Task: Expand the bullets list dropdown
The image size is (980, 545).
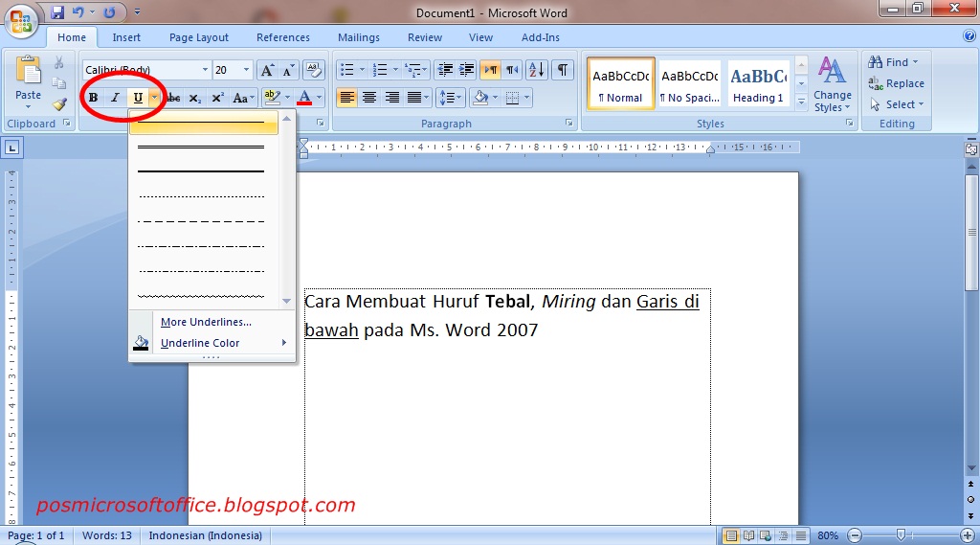Action: (x=362, y=70)
